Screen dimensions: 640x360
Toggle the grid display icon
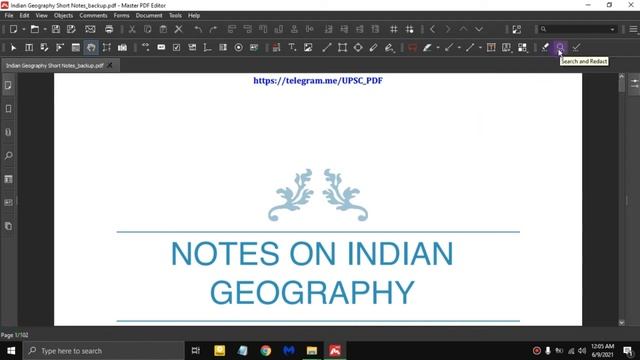[394, 29]
